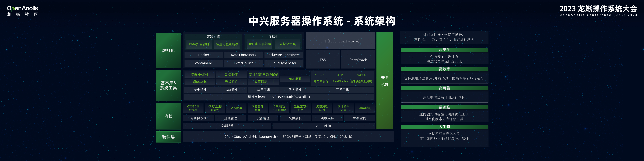
Task: Click the 云存储高可用 box
Action: coord(264,82)
